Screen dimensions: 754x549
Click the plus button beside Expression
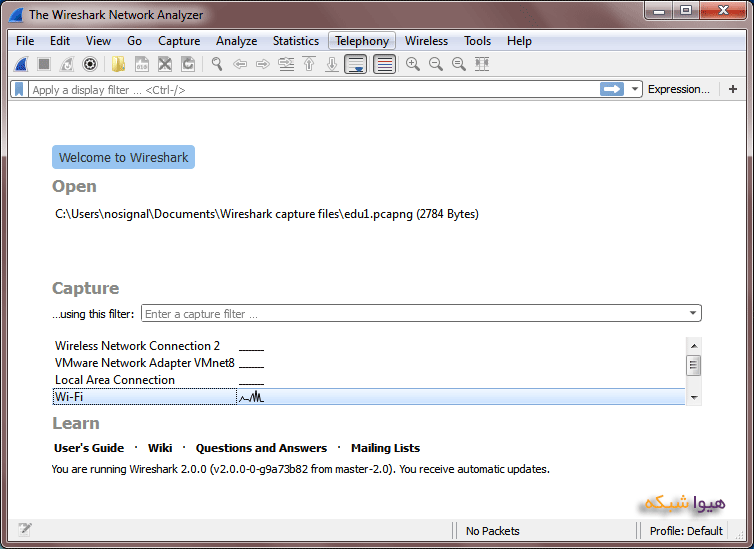point(733,89)
